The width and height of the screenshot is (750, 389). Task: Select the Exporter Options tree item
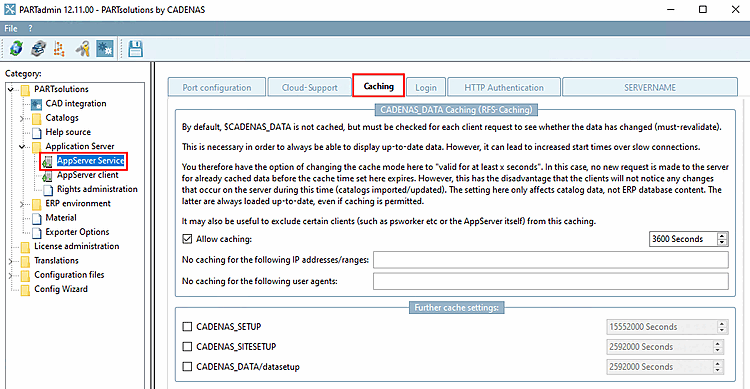tap(77, 233)
